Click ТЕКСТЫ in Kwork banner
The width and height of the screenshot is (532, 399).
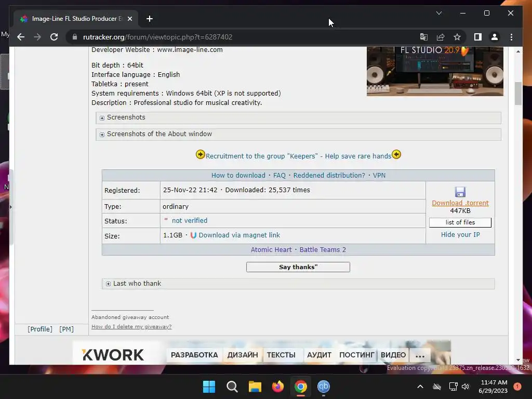coord(281,355)
